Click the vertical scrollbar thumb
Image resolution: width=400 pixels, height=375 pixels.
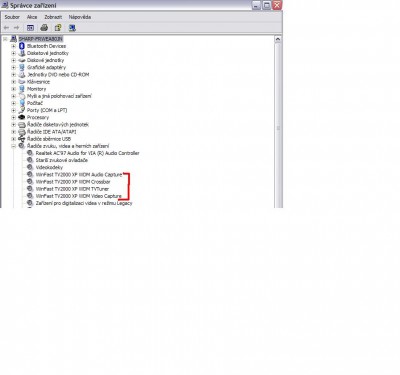tap(278, 128)
